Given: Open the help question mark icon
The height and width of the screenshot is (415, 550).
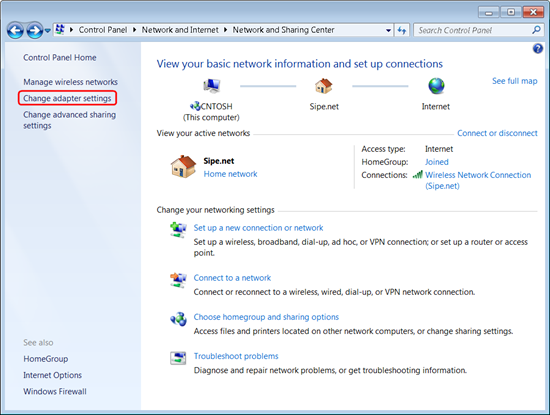Looking at the screenshot, I should [538, 48].
